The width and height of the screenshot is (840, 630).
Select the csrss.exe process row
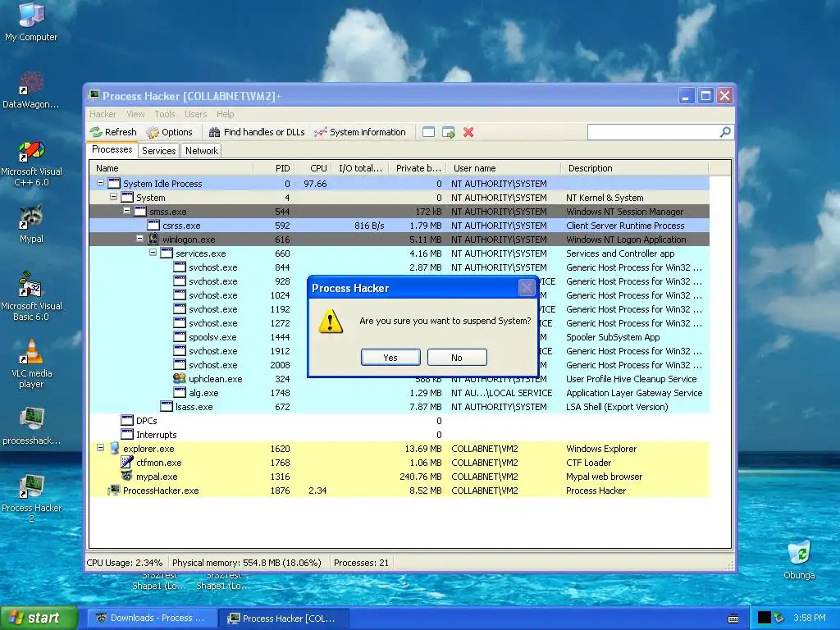399,226
